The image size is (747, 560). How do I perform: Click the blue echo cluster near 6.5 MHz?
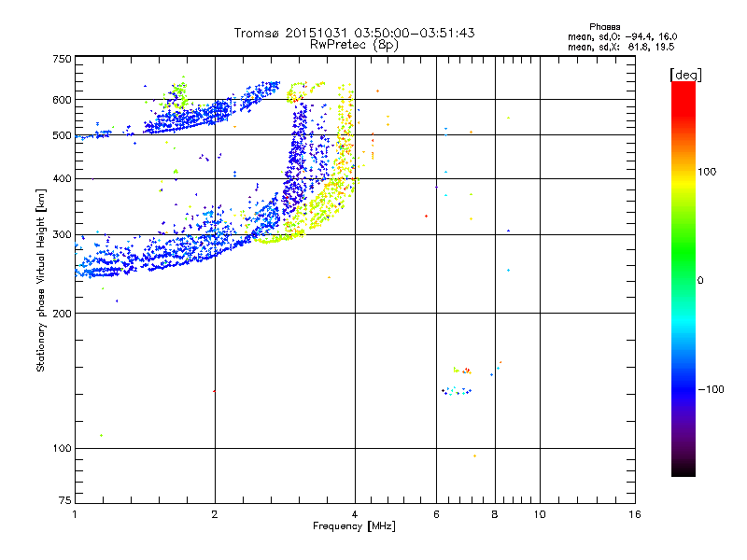[x=457, y=391]
